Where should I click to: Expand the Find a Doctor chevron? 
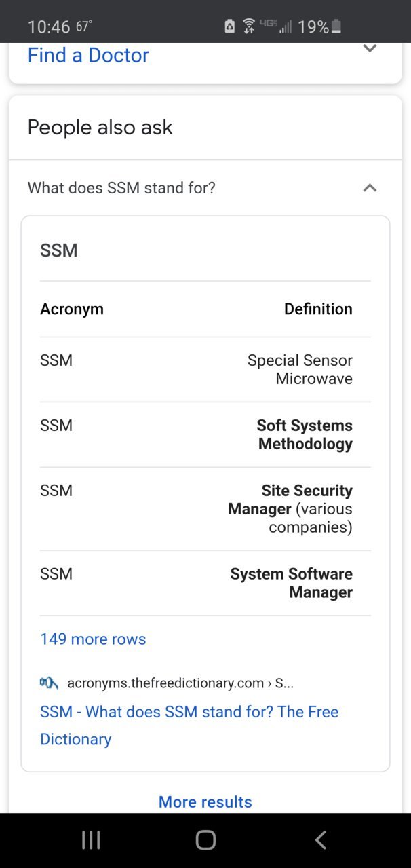pos(370,48)
